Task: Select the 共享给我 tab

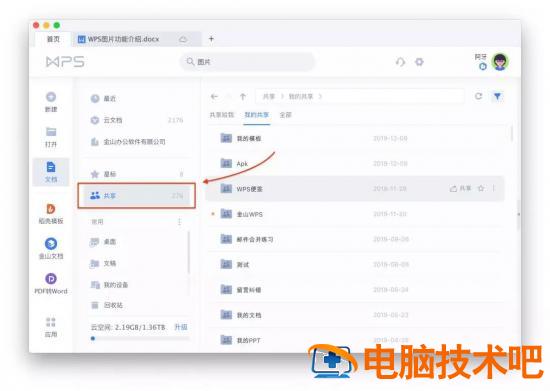Action: pos(222,115)
